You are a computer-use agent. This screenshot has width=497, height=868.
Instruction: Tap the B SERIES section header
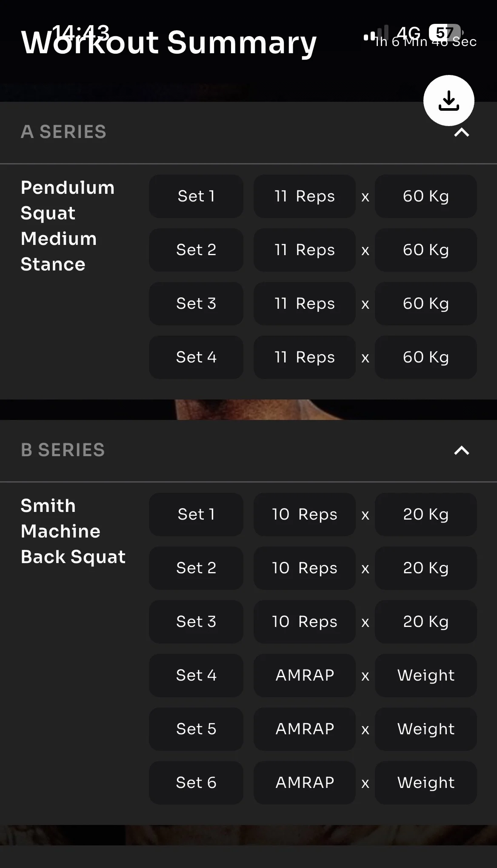63,450
